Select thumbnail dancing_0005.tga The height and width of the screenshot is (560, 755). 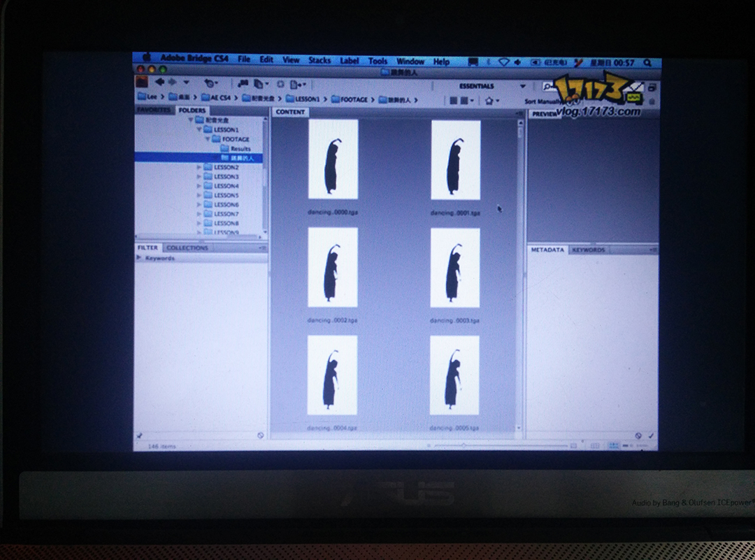coord(454,375)
